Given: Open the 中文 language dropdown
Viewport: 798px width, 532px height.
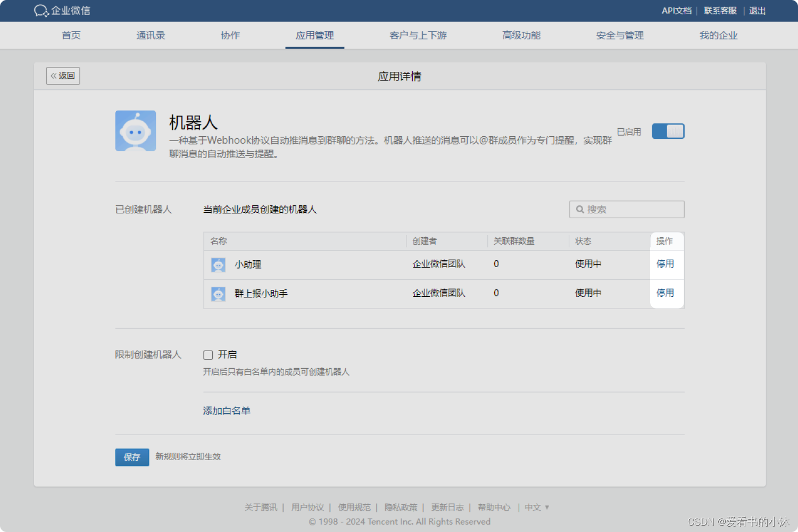Looking at the screenshot, I should point(537,508).
